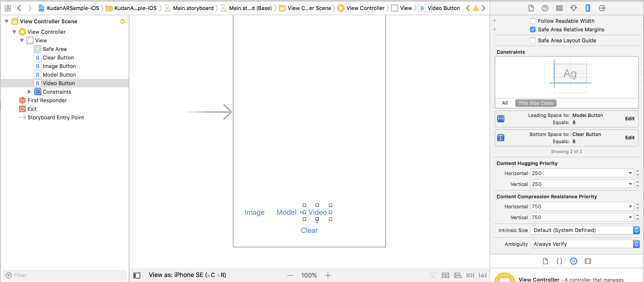Click the Bottom Space constraint icon
644x282 pixels.
click(500, 138)
